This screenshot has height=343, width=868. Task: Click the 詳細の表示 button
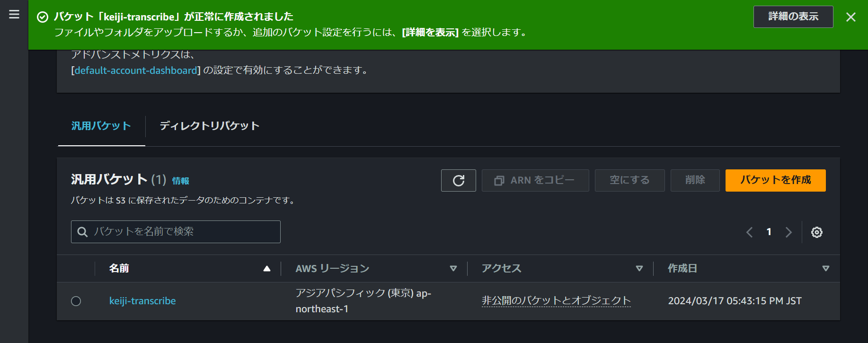tap(793, 17)
